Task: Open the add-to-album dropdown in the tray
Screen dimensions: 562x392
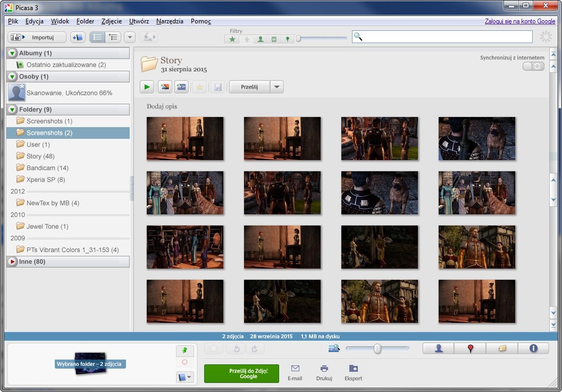Action: pyautogui.click(x=184, y=377)
